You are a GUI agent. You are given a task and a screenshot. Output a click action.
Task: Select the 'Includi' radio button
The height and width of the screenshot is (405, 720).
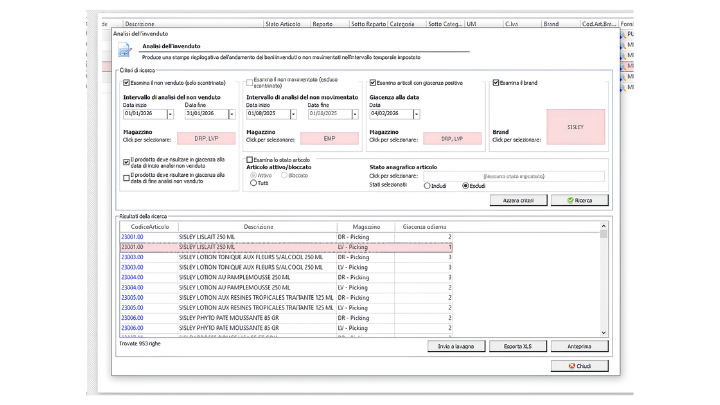(x=427, y=186)
